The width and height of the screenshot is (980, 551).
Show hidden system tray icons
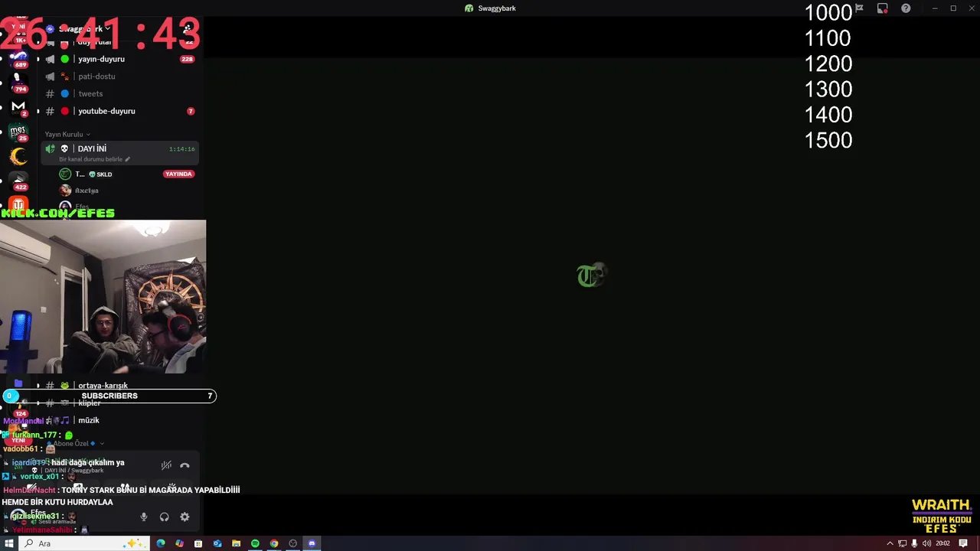(x=890, y=543)
